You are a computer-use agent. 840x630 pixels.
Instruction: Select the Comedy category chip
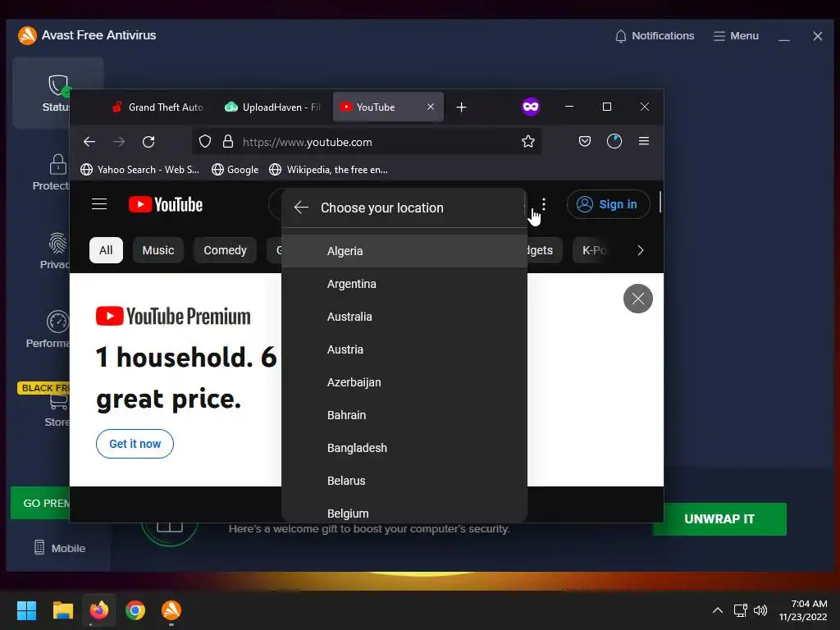click(x=225, y=250)
